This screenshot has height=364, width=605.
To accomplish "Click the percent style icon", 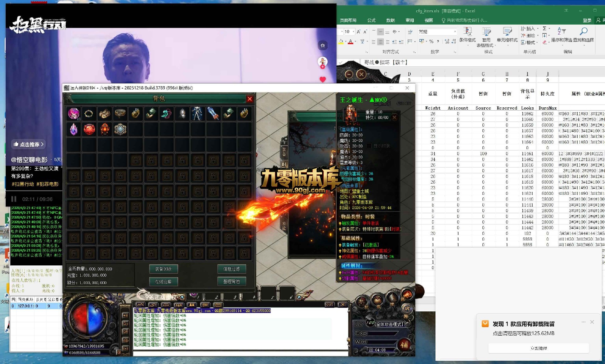I will 431,42.
